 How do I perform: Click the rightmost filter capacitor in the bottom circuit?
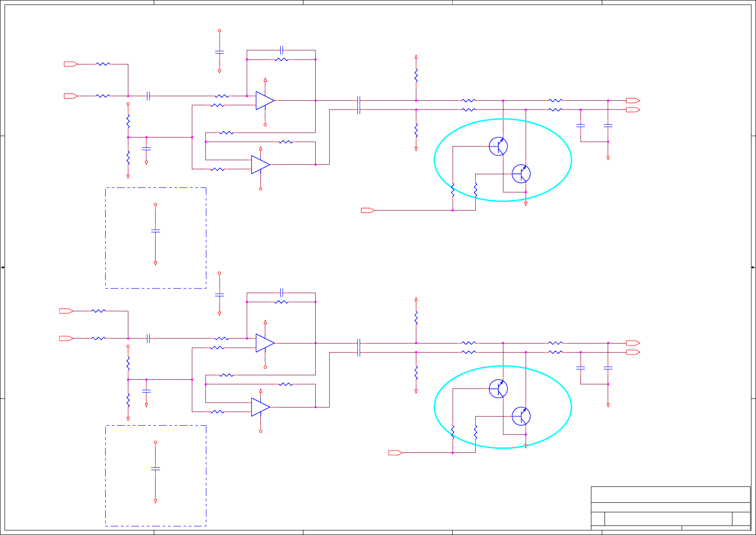pyautogui.click(x=608, y=368)
